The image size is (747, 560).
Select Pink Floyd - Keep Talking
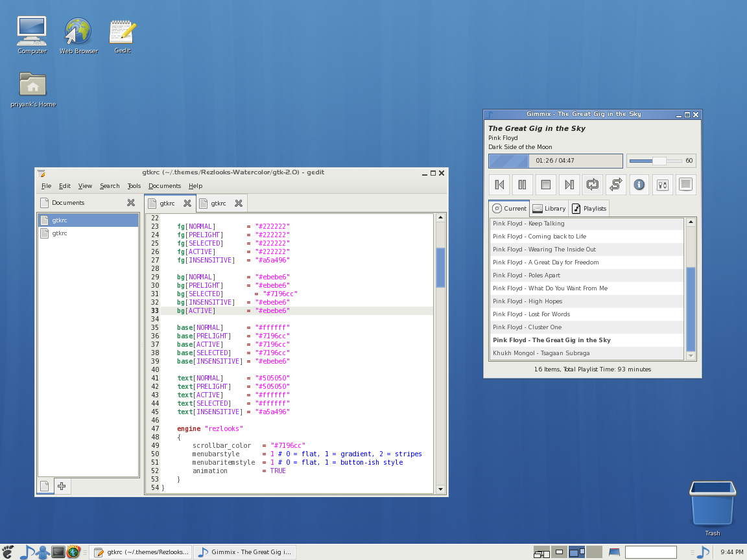tap(586, 224)
